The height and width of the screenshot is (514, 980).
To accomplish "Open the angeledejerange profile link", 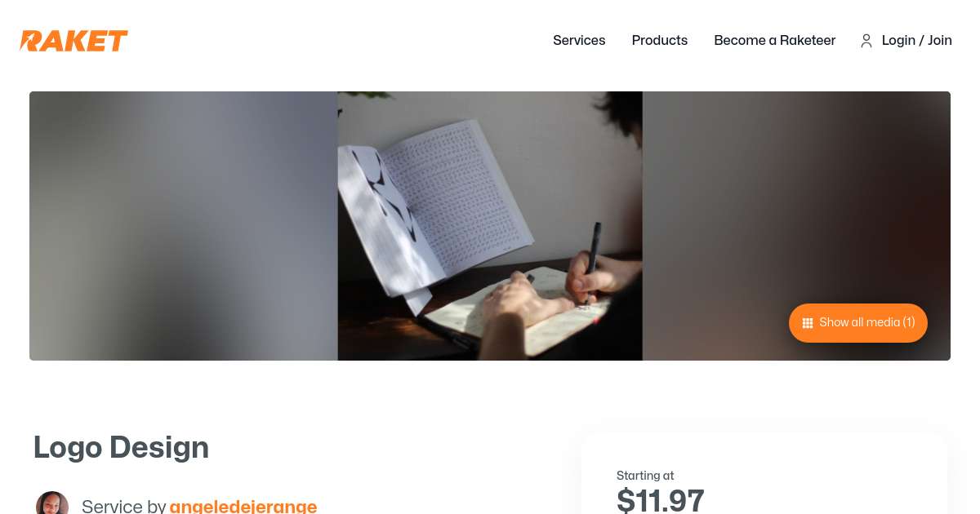I will pyautogui.click(x=243, y=506).
